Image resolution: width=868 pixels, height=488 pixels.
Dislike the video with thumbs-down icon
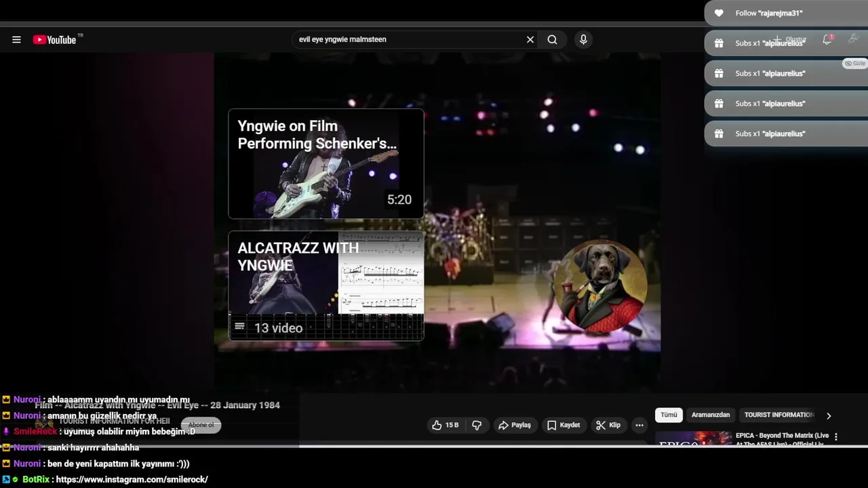pyautogui.click(x=477, y=425)
